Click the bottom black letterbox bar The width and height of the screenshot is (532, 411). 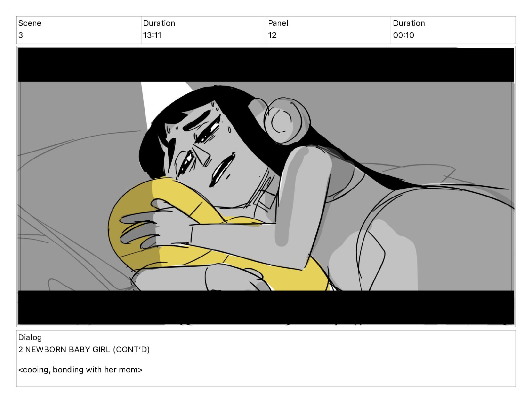pyautogui.click(x=266, y=307)
